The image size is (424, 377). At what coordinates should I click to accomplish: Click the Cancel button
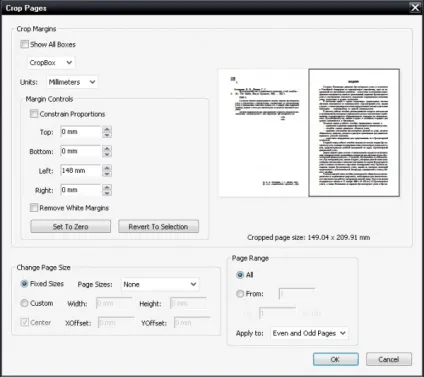[x=389, y=359]
